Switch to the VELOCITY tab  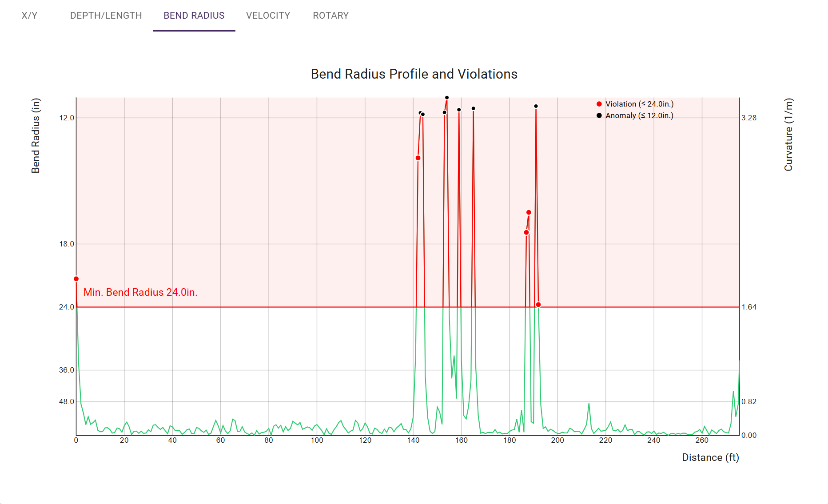click(268, 16)
